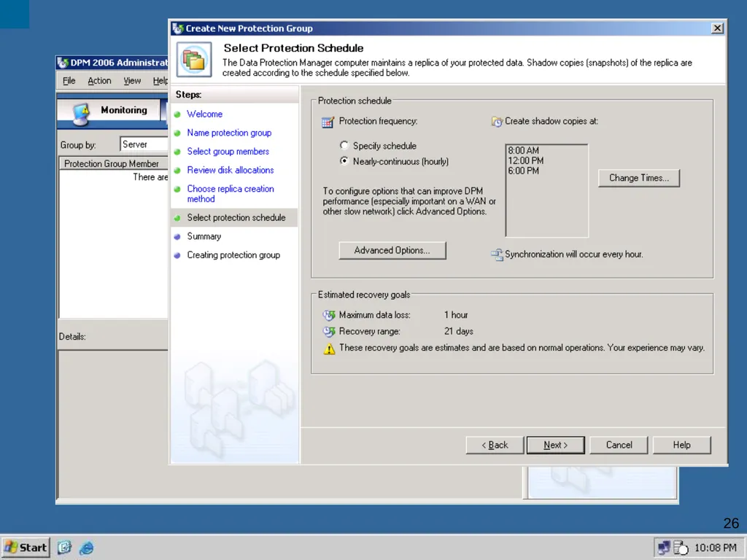This screenshot has width=747, height=560.
Task: Click the DPM 2006 Administrator title icon
Action: [63, 63]
